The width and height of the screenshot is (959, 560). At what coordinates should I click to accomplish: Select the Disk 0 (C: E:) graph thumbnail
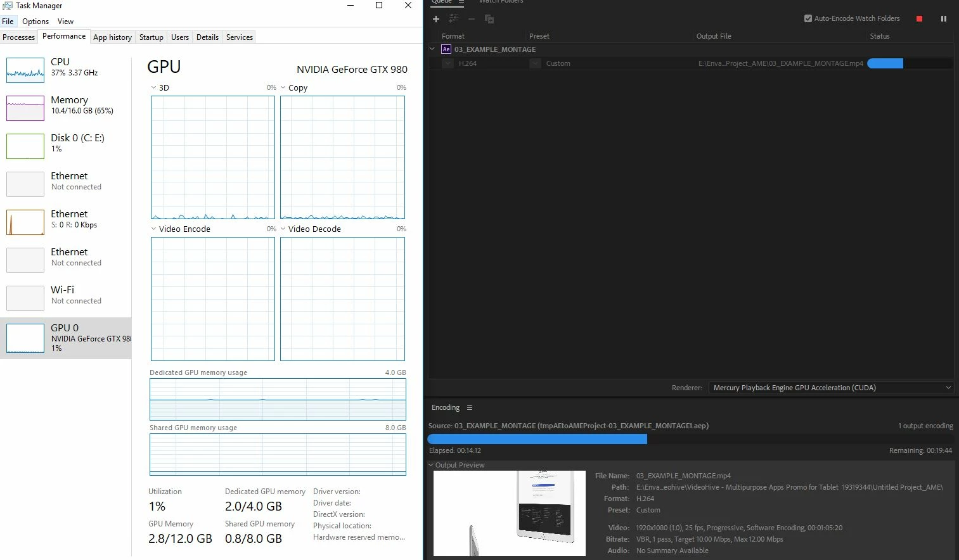point(25,146)
